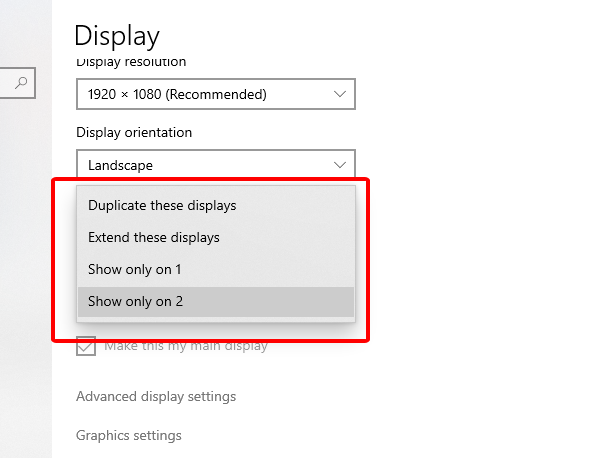Click the Display resolution label
Image resolution: width=611 pixels, height=458 pixels.
coord(131,62)
